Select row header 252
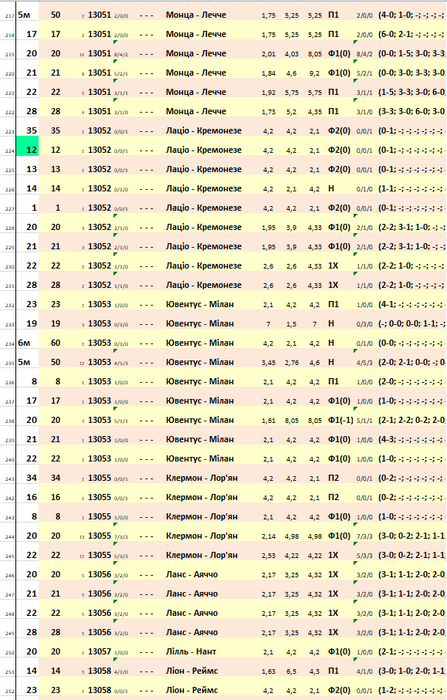The height and width of the screenshot is (700, 447). tap(9, 691)
